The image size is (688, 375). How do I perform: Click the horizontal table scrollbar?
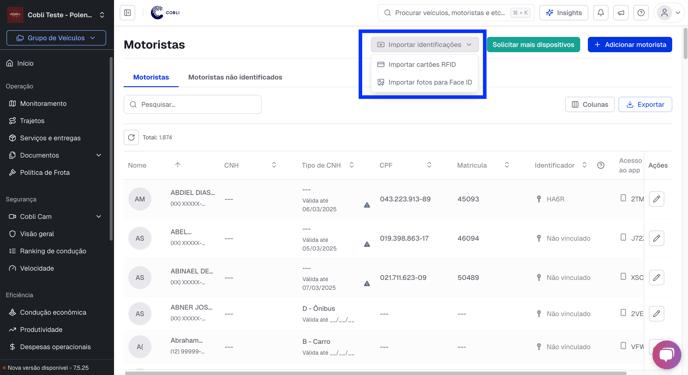[x=375, y=373]
